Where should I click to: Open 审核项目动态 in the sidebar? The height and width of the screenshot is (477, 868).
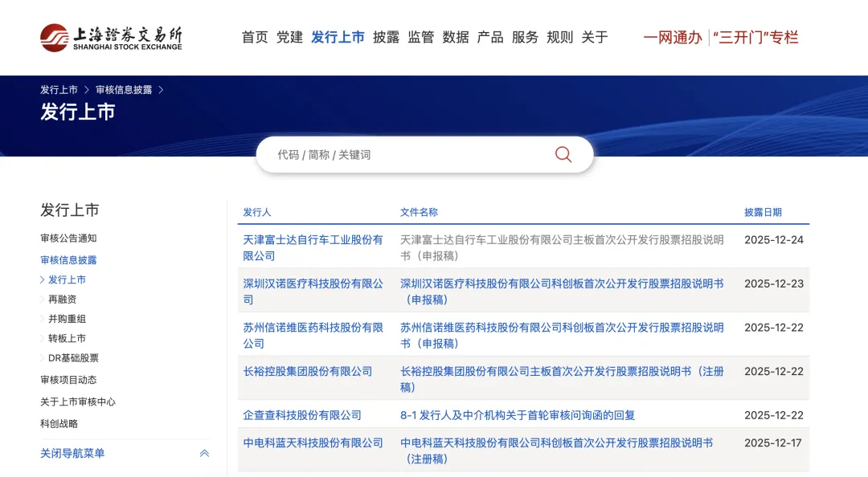pos(68,380)
